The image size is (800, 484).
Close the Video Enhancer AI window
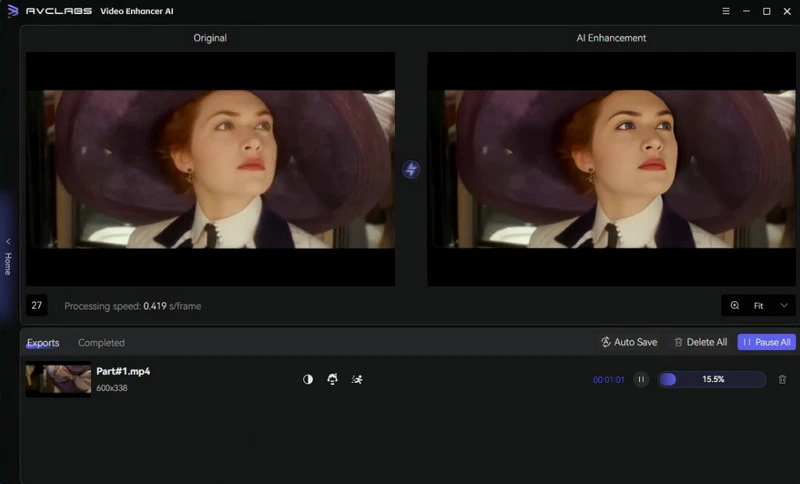(787, 11)
